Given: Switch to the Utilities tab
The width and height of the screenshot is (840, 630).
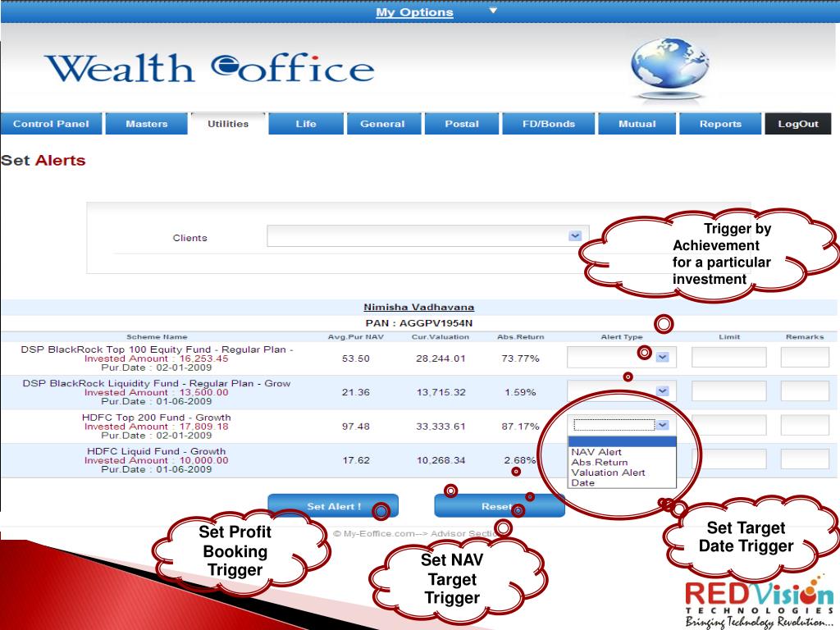Looking at the screenshot, I should [x=228, y=124].
